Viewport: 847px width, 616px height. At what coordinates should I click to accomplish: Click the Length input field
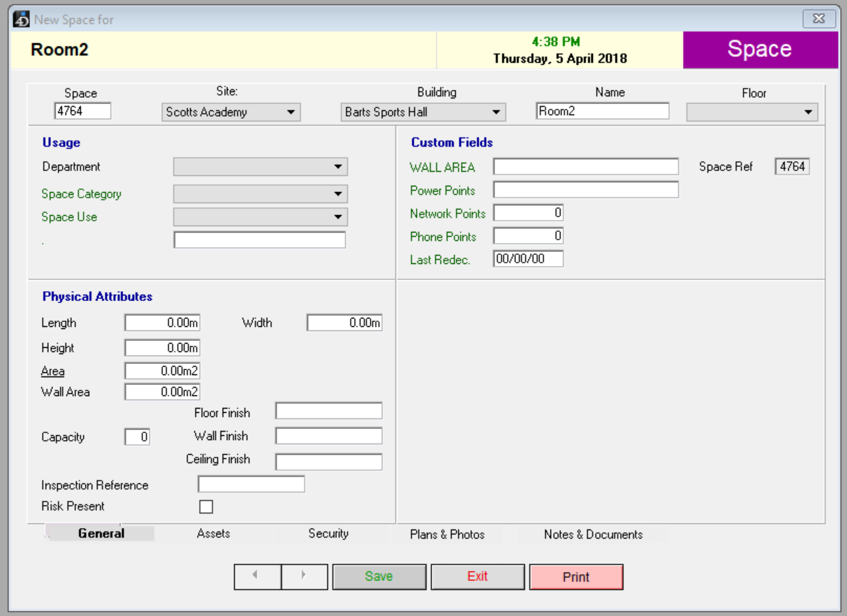tap(163, 323)
